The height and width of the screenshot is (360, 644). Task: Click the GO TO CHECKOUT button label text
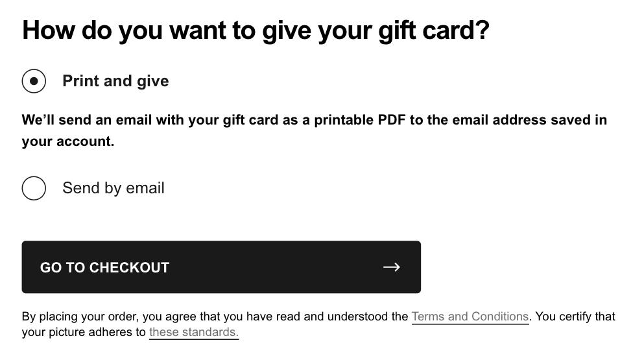(104, 267)
